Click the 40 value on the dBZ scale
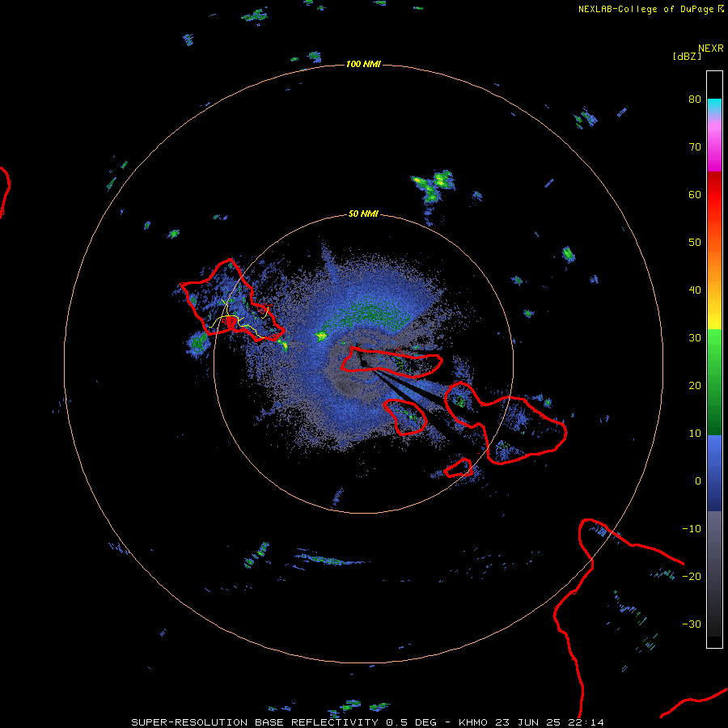 [x=695, y=290]
